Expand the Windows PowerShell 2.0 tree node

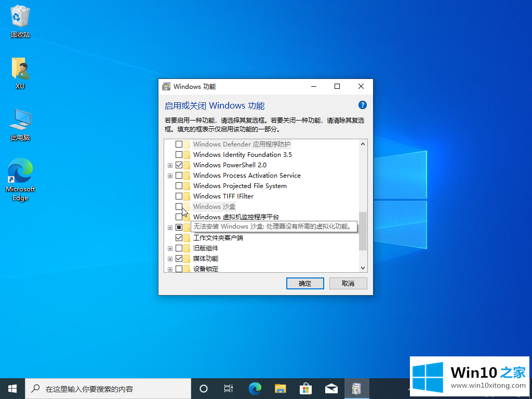point(170,166)
